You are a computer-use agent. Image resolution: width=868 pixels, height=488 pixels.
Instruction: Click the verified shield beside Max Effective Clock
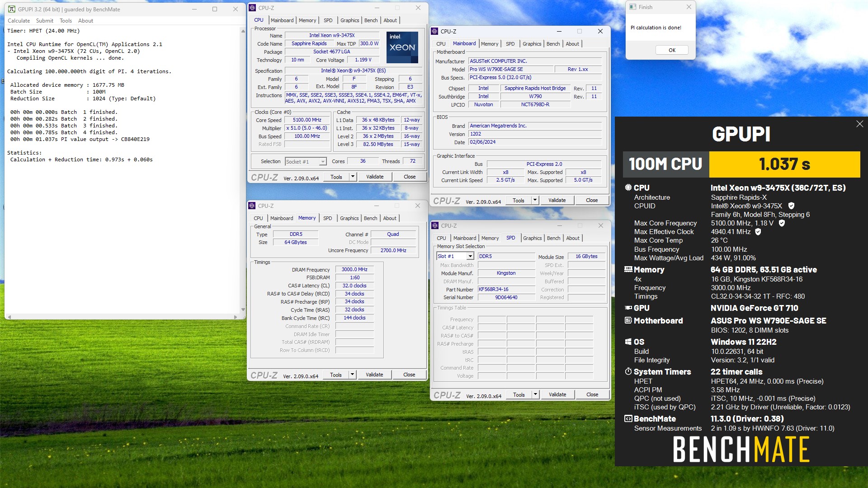[758, 231]
